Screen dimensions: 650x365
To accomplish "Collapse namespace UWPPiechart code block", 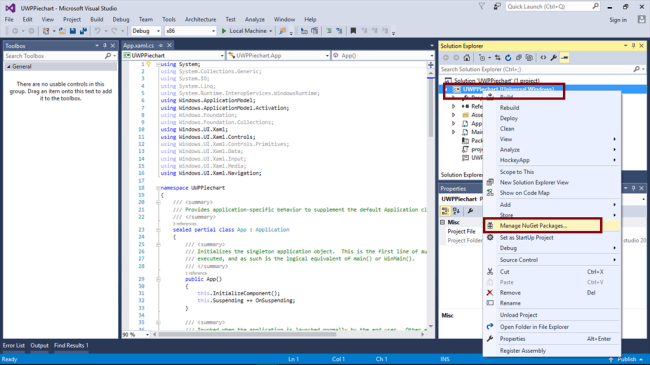I will (158, 188).
